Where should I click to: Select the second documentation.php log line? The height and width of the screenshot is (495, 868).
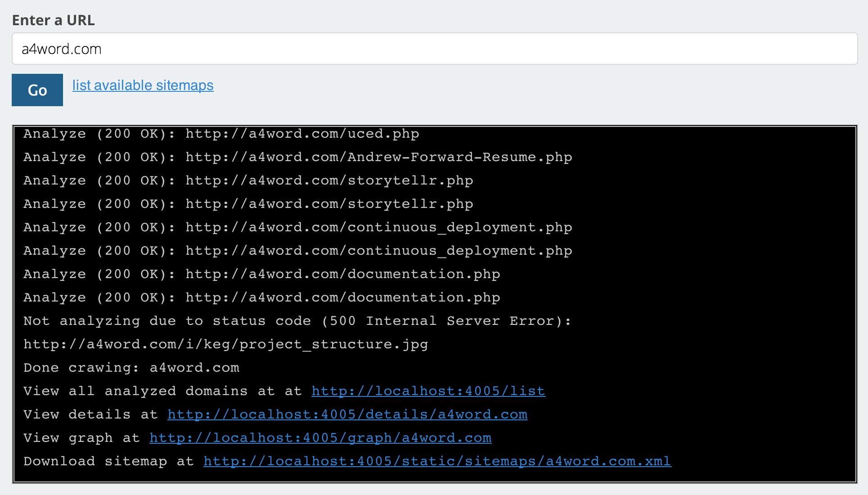tap(262, 297)
